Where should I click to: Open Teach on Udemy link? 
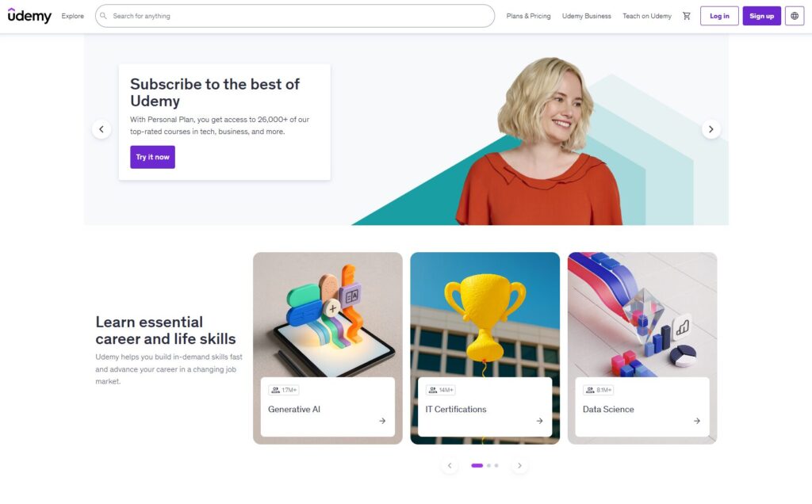(647, 16)
